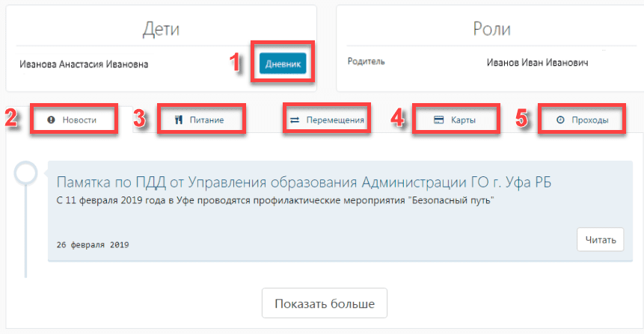
Task: Open the Памятка по ПДД news headline
Action: coord(304,182)
